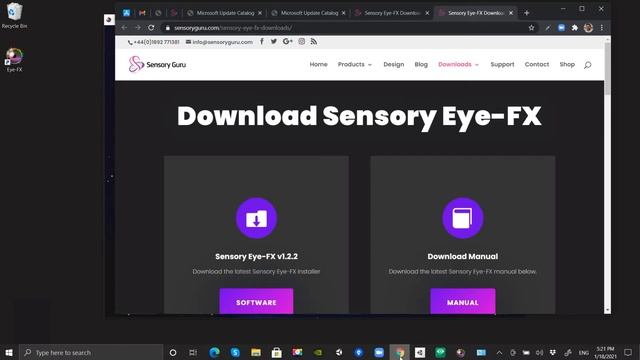The image size is (640, 360).
Task: Select the Recycle Bin desktop icon
Action: tap(14, 16)
